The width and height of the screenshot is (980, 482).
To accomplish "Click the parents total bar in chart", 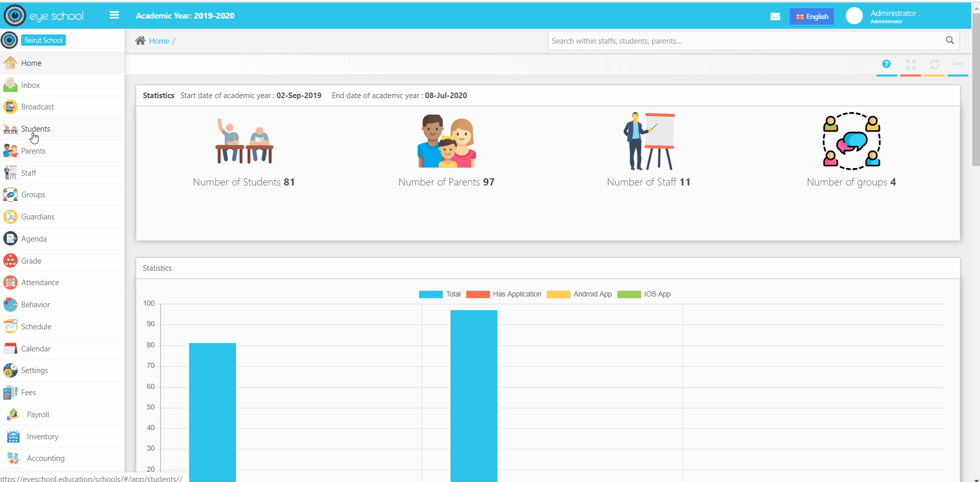I will (x=474, y=396).
